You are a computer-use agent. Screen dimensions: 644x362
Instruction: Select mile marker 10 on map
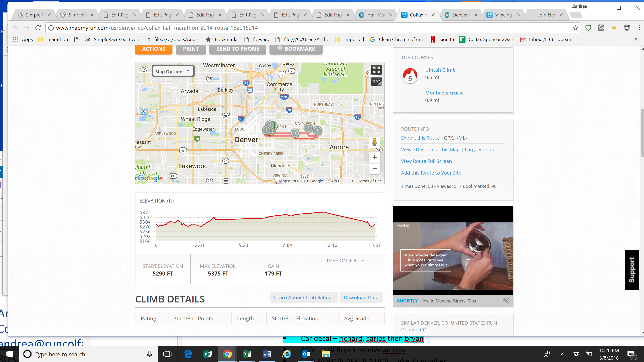click(295, 133)
